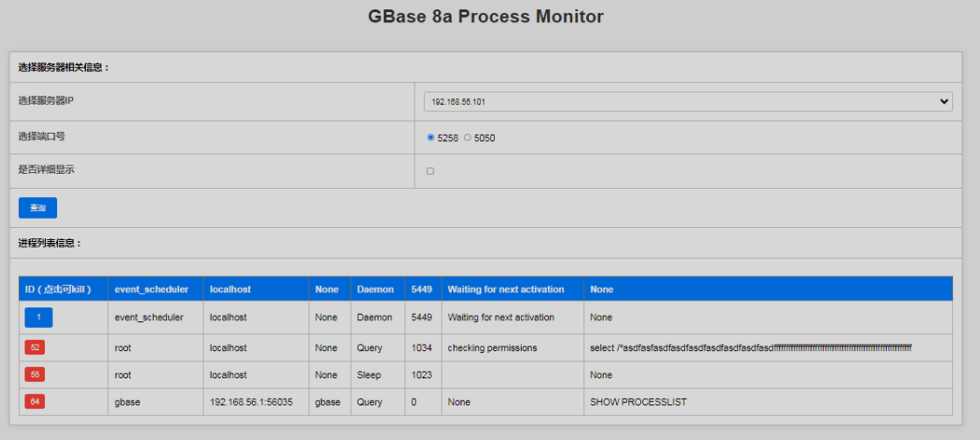Click the 'Waiting for next activation' header cell

pyautogui.click(x=512, y=290)
